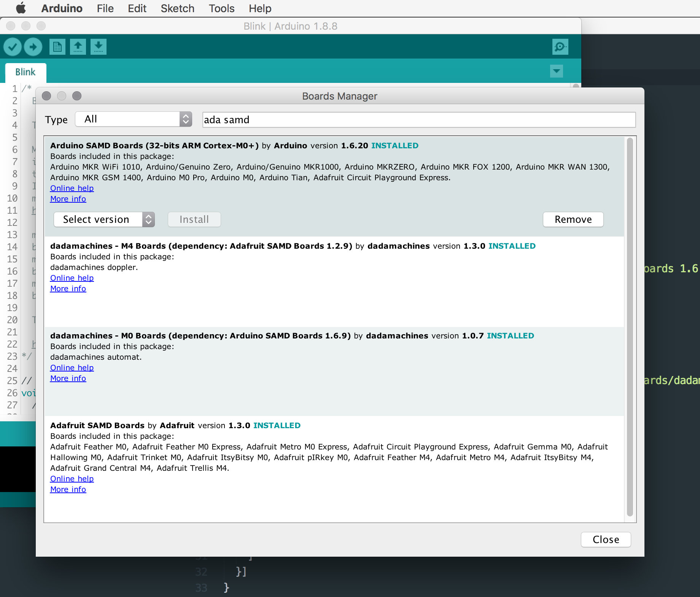
Task: Open More info link for dadamachines M0 Boards
Action: 68,378
